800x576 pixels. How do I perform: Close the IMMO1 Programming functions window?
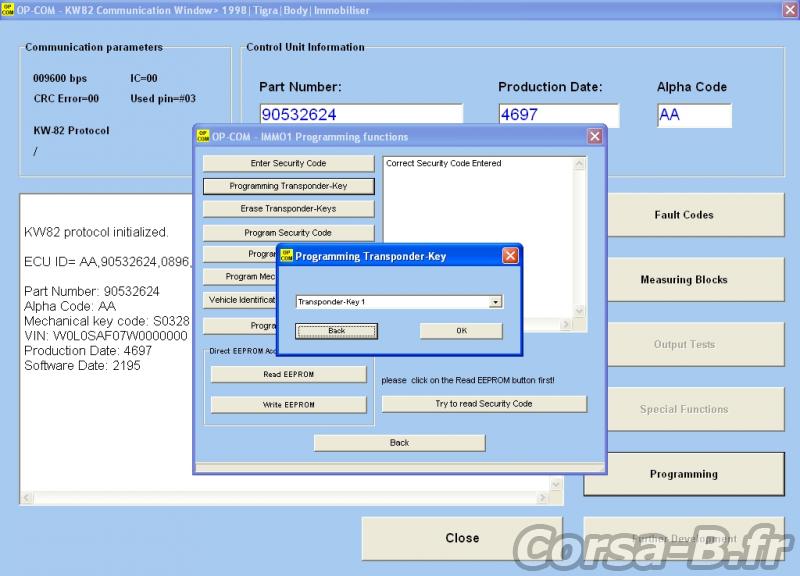594,136
